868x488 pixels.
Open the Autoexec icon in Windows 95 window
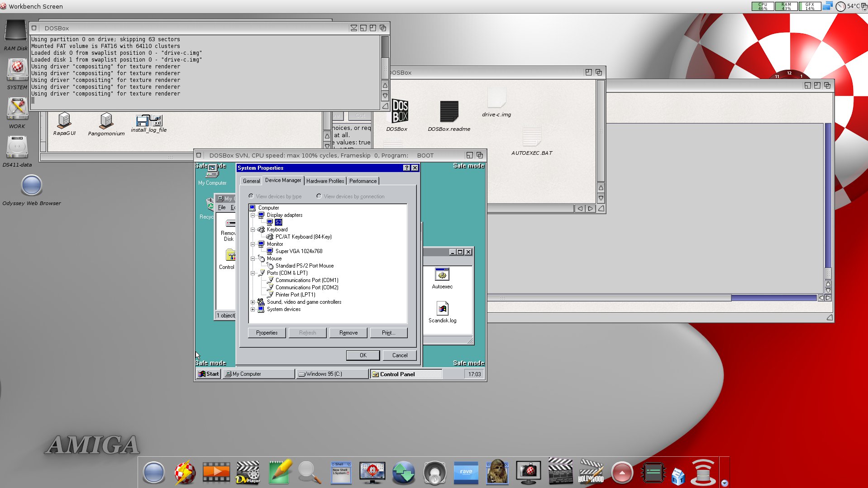442,274
